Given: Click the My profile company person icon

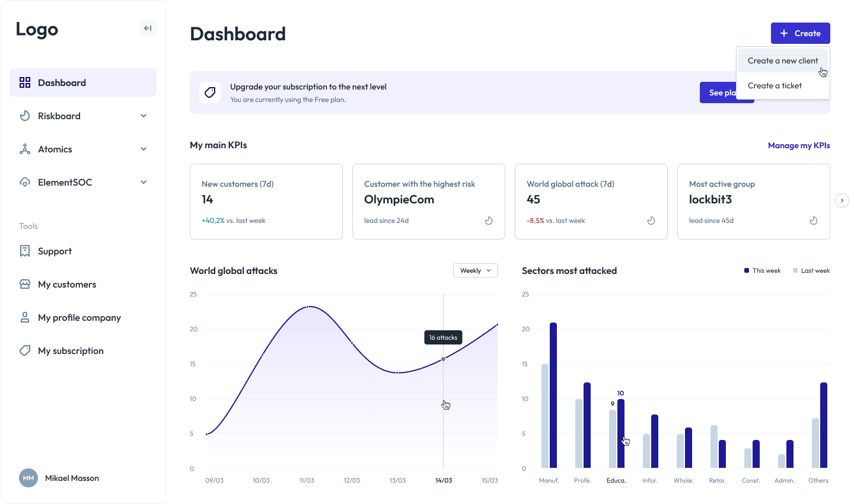Looking at the screenshot, I should (x=25, y=317).
